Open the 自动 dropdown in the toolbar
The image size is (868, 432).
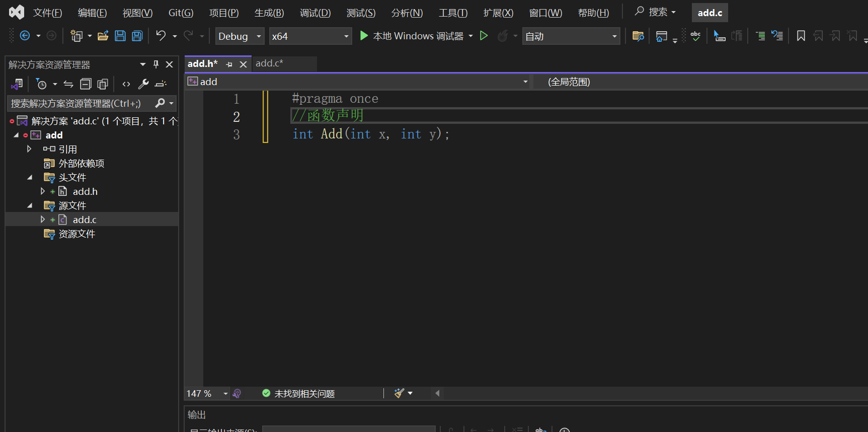(571, 36)
